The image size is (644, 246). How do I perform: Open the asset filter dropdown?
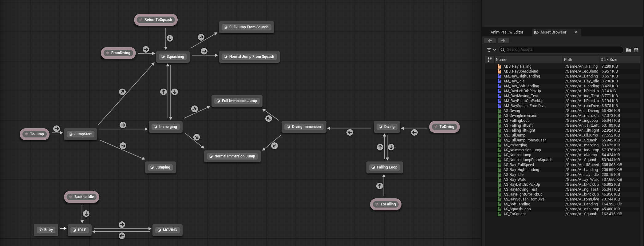point(491,50)
